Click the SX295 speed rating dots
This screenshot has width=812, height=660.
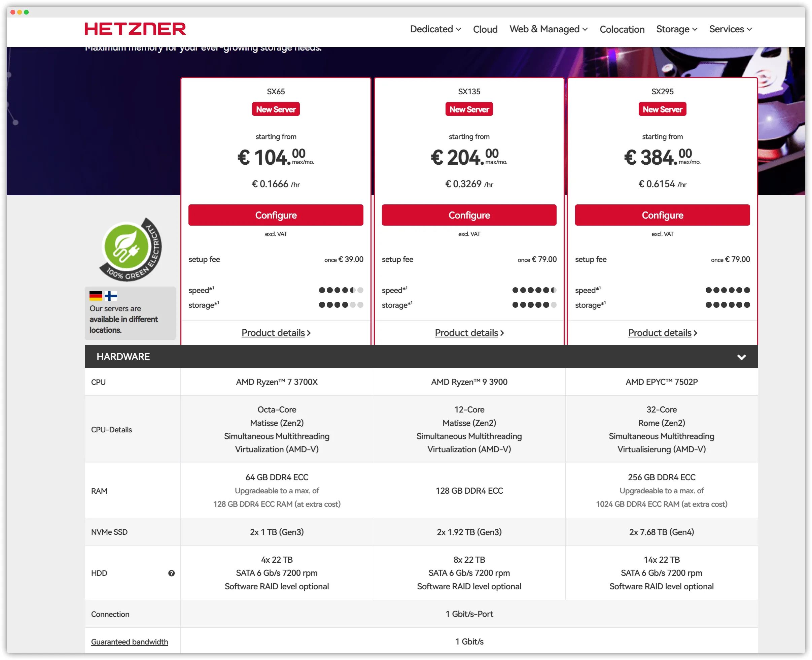coord(727,290)
